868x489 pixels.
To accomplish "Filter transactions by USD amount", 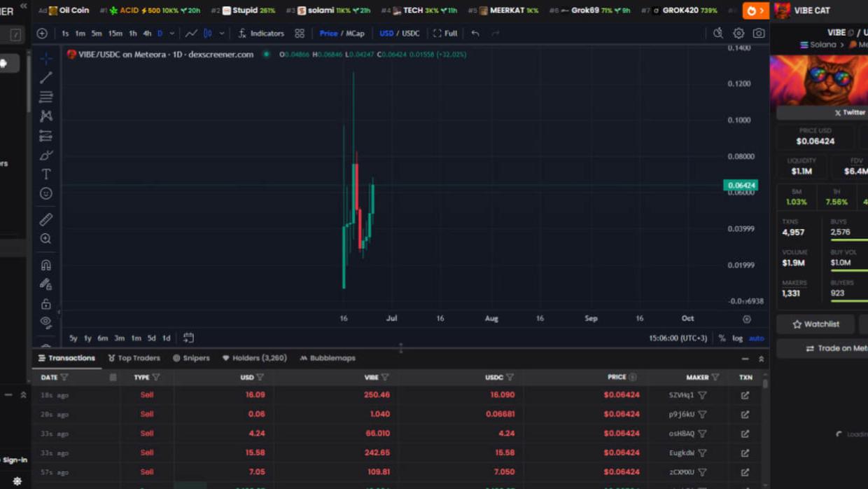I will tap(260, 378).
